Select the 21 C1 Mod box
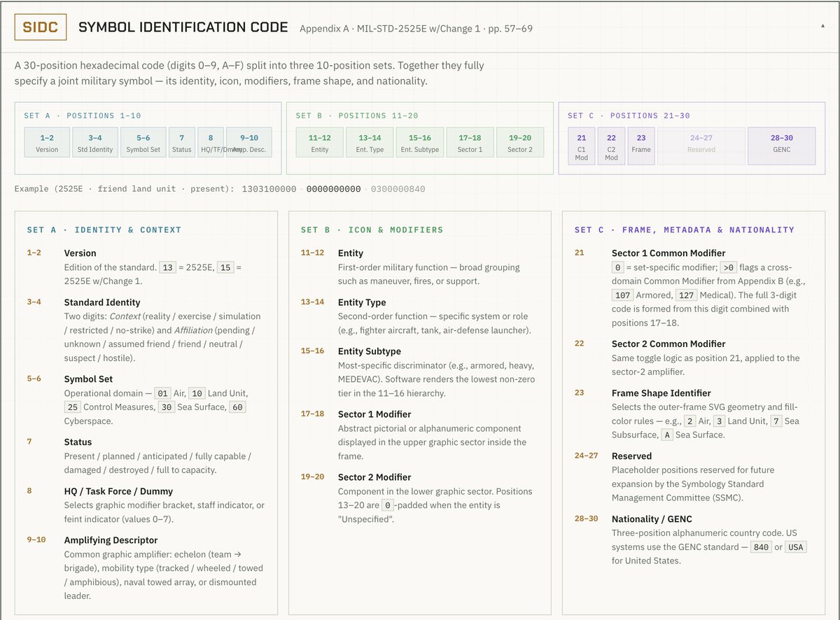 pos(582,146)
